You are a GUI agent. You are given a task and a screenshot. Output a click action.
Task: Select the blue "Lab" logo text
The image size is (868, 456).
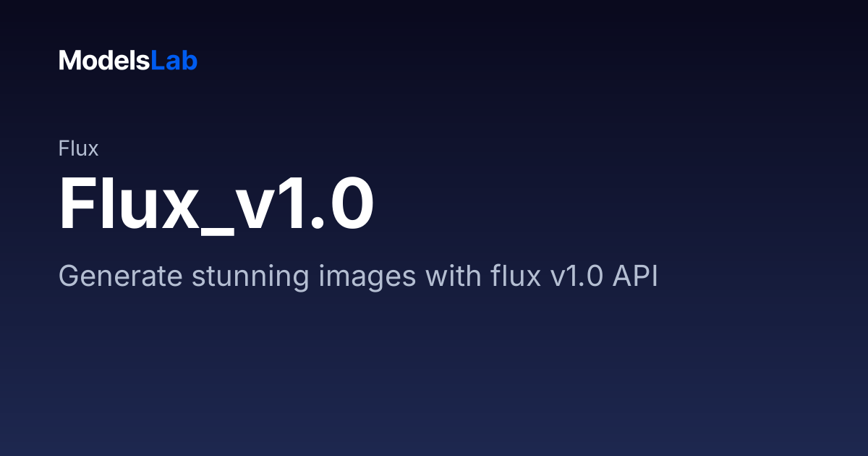tap(174, 61)
